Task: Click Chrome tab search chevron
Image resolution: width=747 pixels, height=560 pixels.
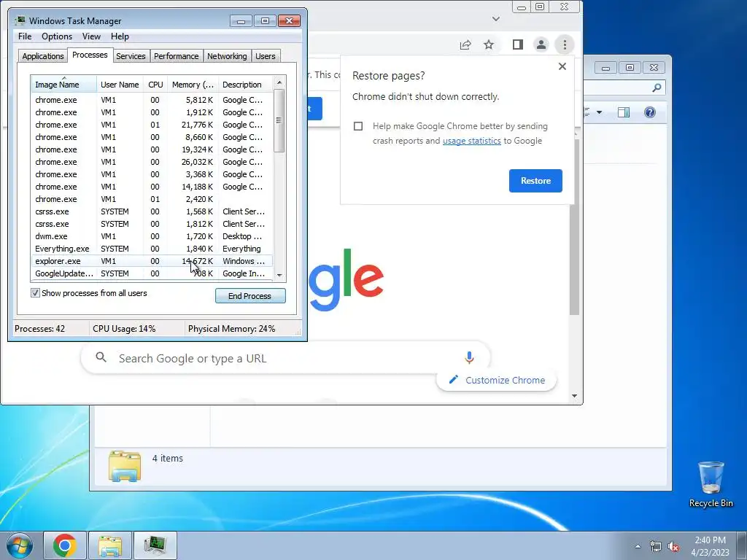Action: click(496, 19)
